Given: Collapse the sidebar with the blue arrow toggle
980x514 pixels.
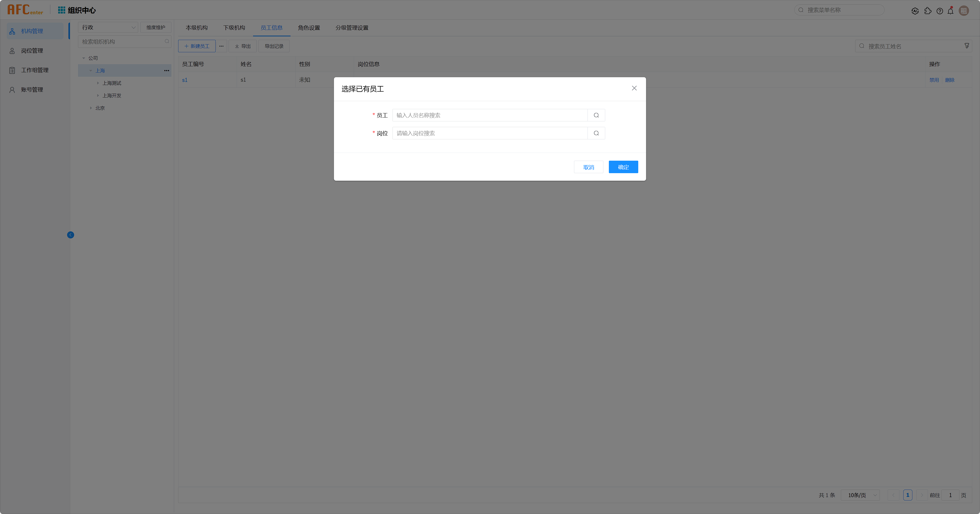Looking at the screenshot, I should point(71,235).
